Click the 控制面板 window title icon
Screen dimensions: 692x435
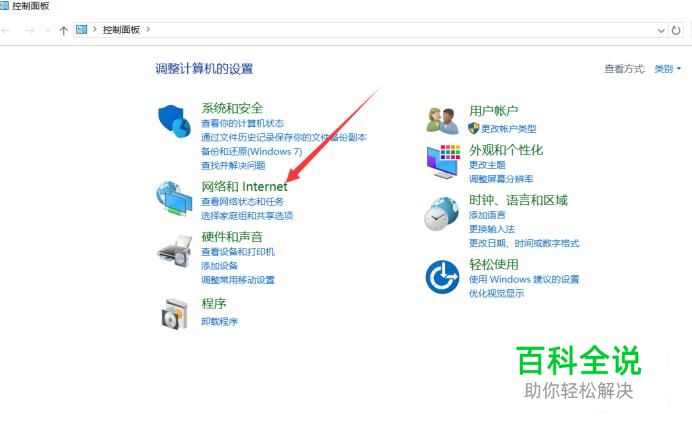click(4, 6)
